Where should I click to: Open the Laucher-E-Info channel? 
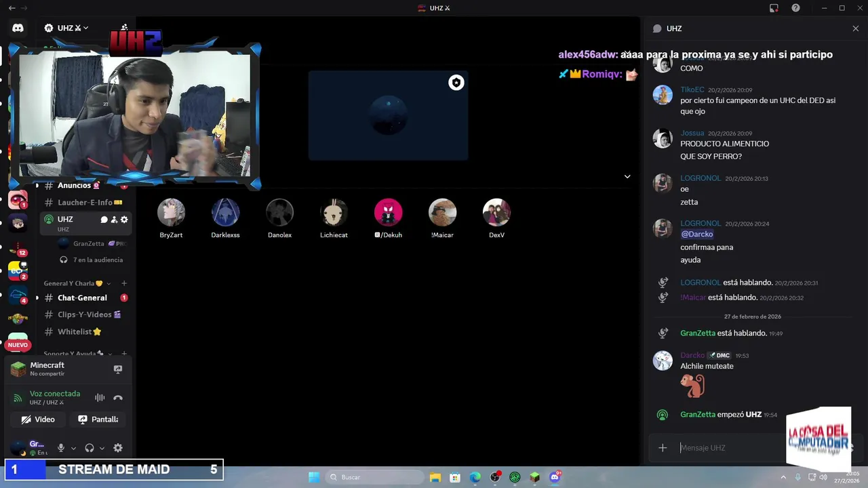[85, 202]
